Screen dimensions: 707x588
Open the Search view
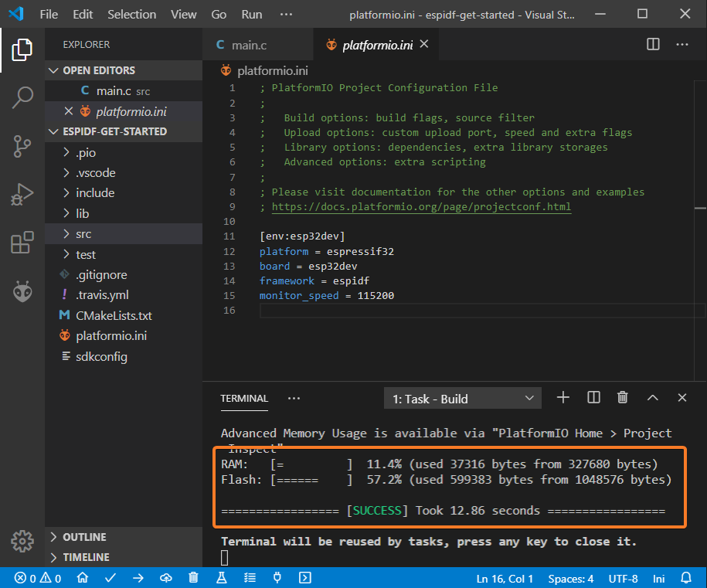click(22, 97)
